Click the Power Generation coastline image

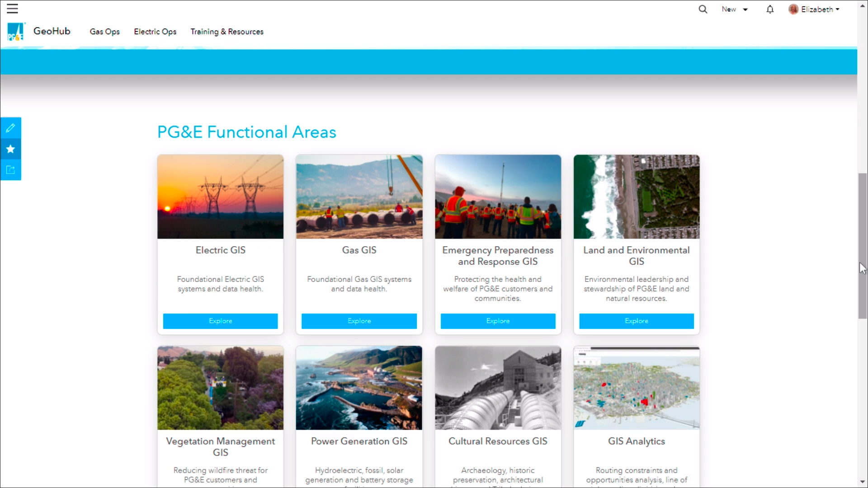pos(359,388)
